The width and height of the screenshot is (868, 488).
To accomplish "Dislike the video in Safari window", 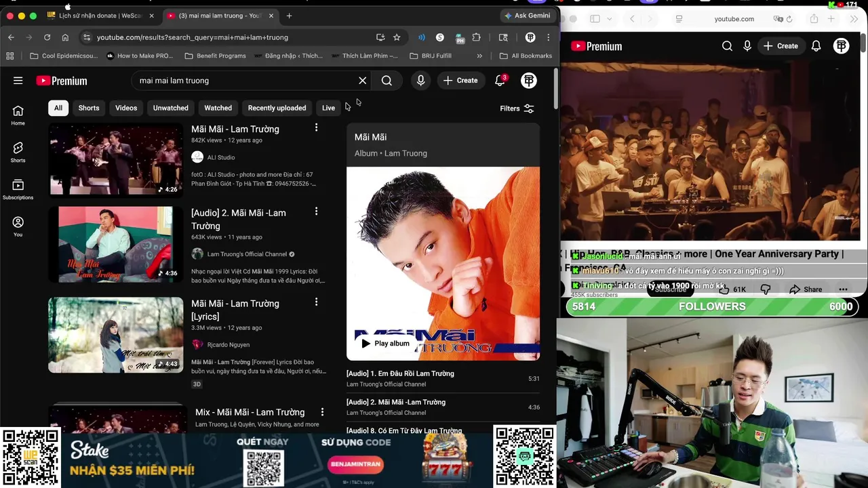I will [766, 289].
